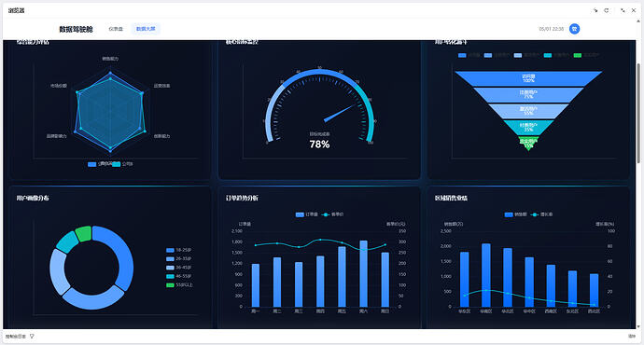Click the 订单趋势分析 panel title
Screen dimensions: 644x345
click(x=242, y=198)
